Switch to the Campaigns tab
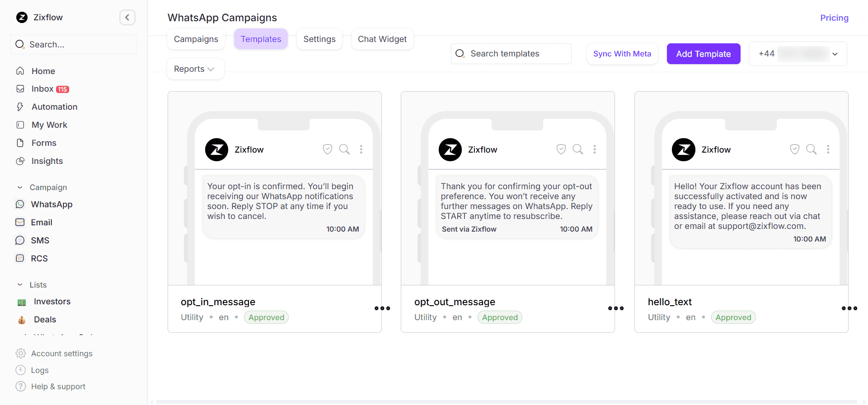The height and width of the screenshot is (405, 868). (x=196, y=39)
